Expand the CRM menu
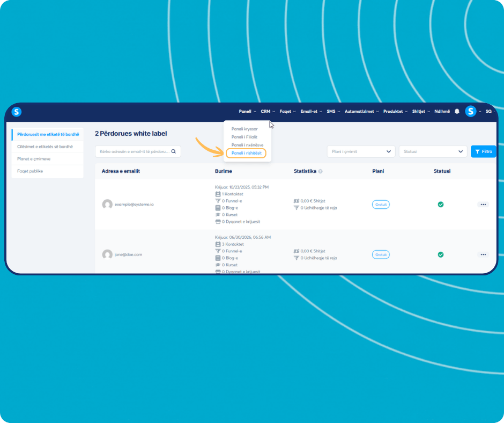This screenshot has height=423, width=504. pos(268,111)
